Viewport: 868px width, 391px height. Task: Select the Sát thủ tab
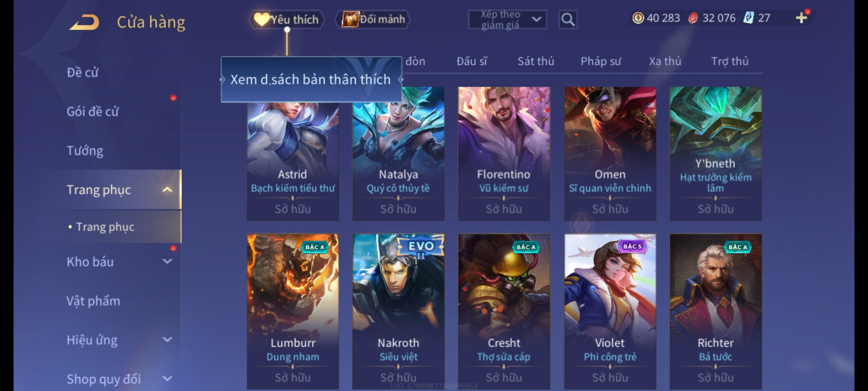[536, 61]
